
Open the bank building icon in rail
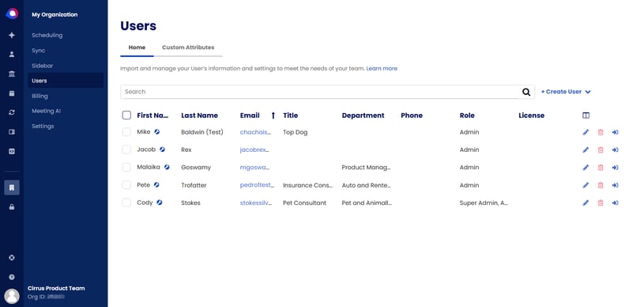click(12, 74)
